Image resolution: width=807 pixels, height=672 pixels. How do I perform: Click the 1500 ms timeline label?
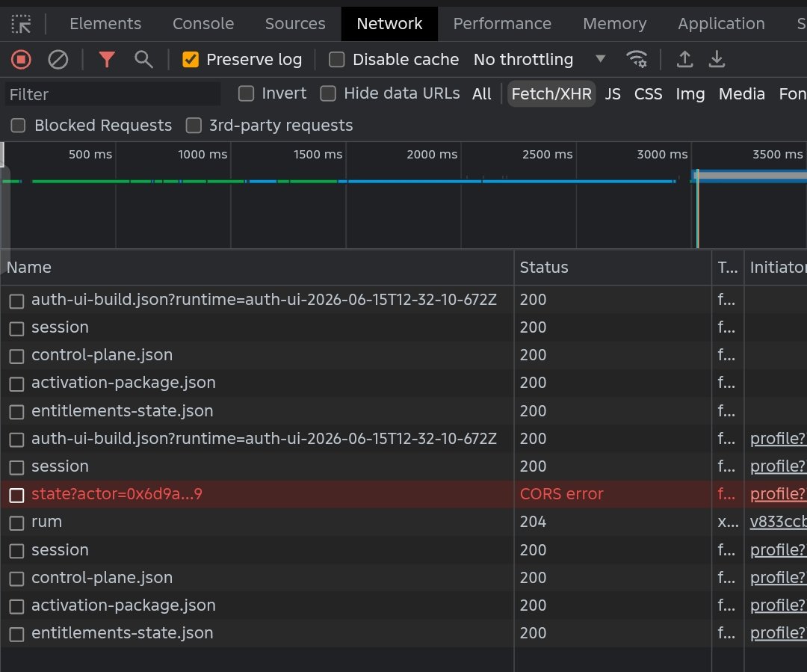318,155
